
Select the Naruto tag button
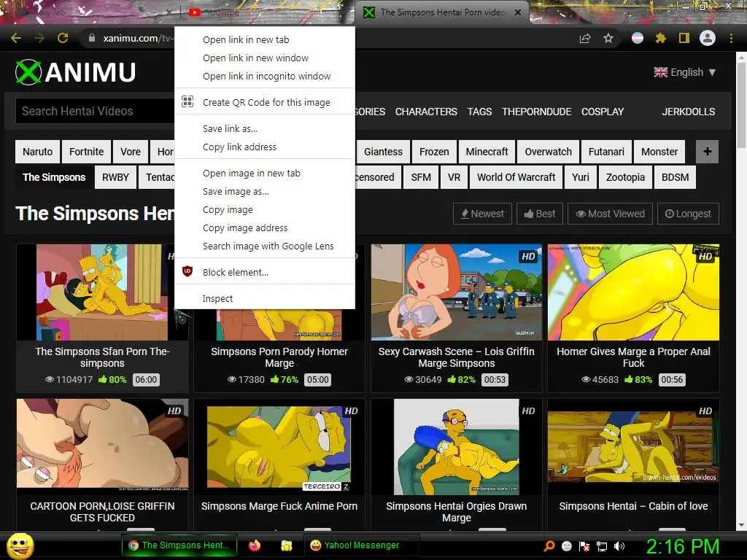click(38, 152)
